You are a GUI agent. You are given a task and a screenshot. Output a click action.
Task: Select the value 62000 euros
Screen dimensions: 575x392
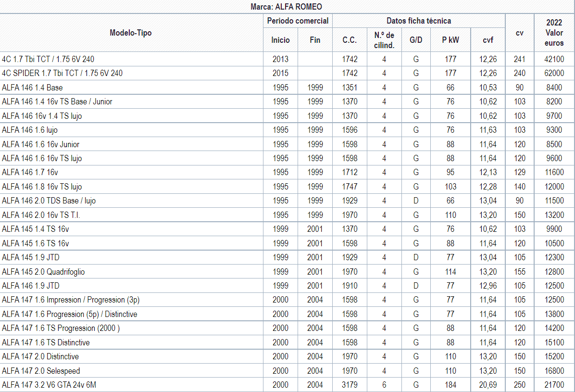coord(554,73)
